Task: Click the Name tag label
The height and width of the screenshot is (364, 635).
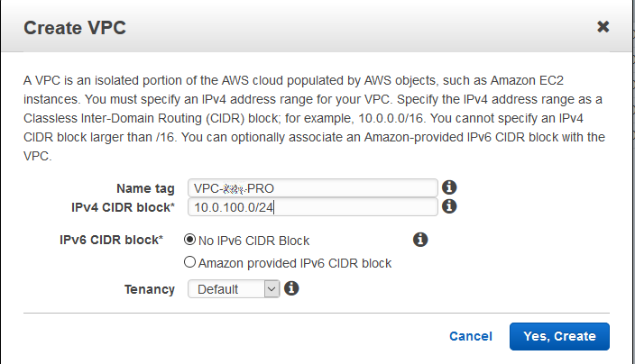Action: [146, 188]
